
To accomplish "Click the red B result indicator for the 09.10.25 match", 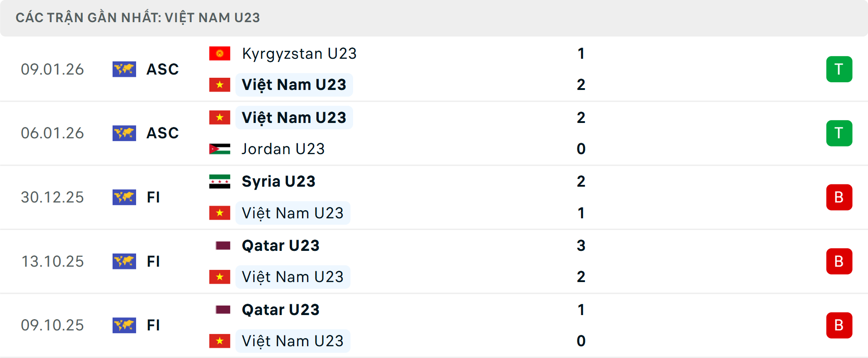I will click(x=840, y=325).
